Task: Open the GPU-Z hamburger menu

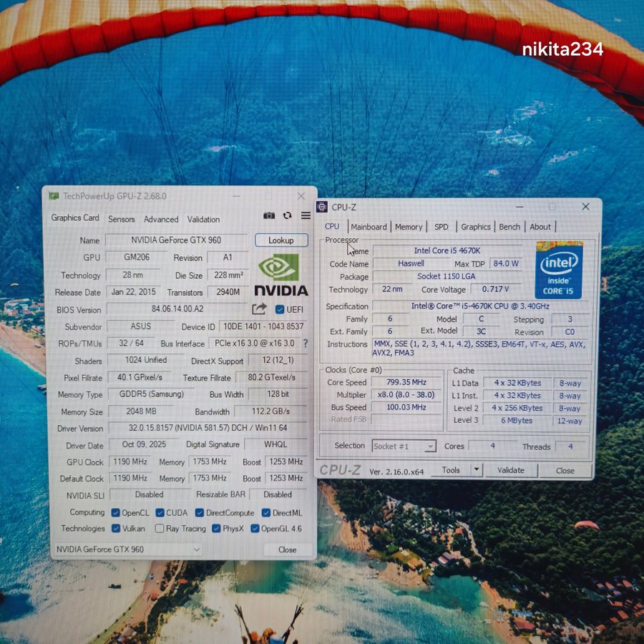Action: 306,215
